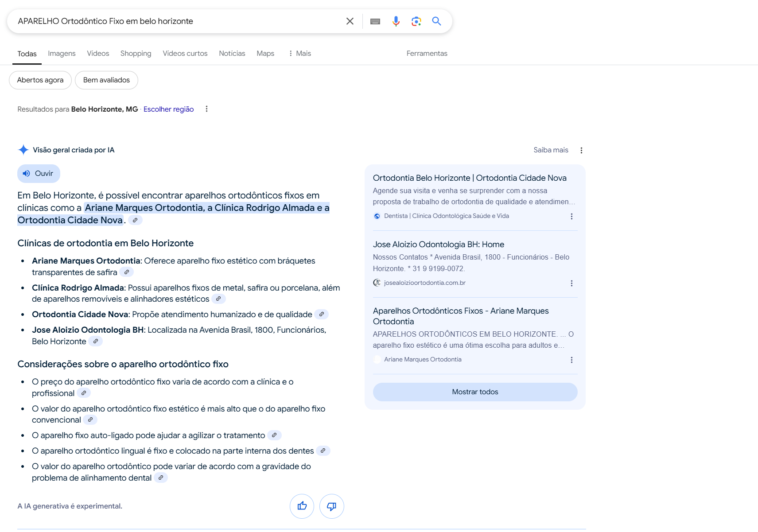Click the 'Visão geral criada por IA' label
The width and height of the screenshot is (758, 532).
74,150
